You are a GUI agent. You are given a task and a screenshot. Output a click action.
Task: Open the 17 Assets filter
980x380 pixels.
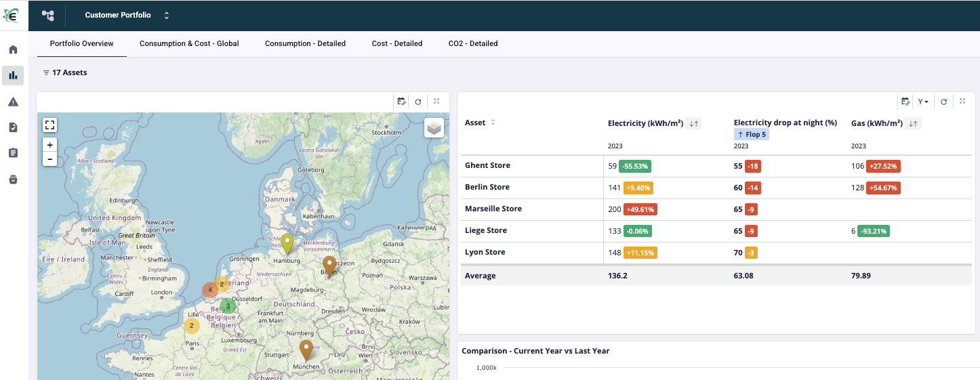[x=65, y=72]
